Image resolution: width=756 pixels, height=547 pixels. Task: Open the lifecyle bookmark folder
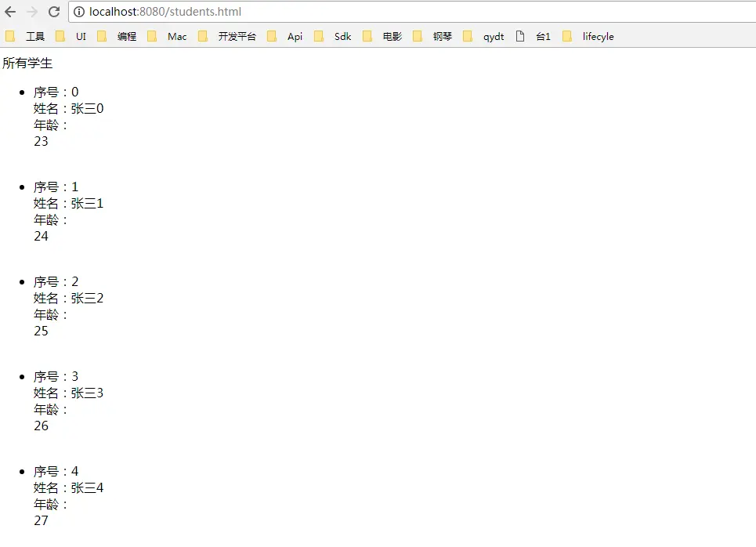click(588, 36)
